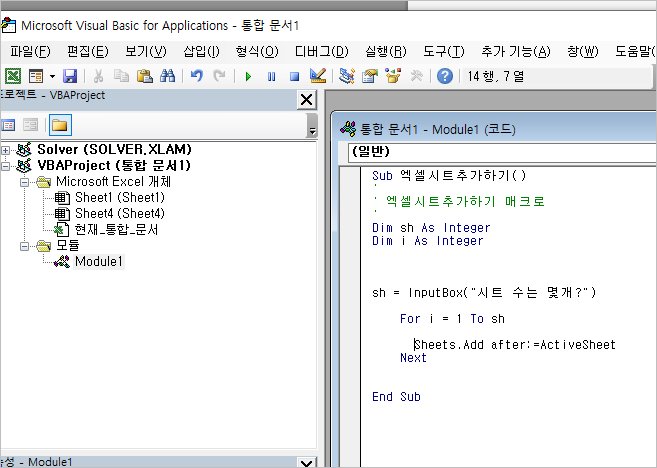Viewport: 657px width, 468px height.
Task: Open the 삽입(I) menu
Action: point(201,51)
